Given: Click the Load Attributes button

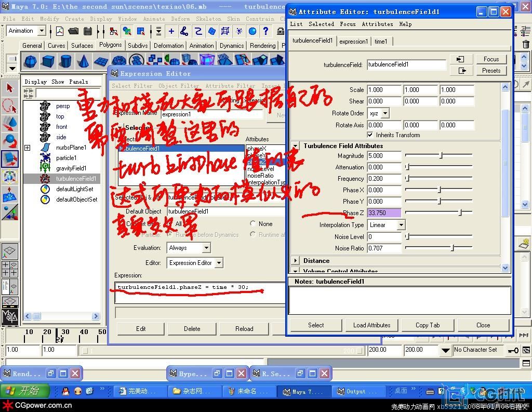Looking at the screenshot, I should pyautogui.click(x=372, y=325).
